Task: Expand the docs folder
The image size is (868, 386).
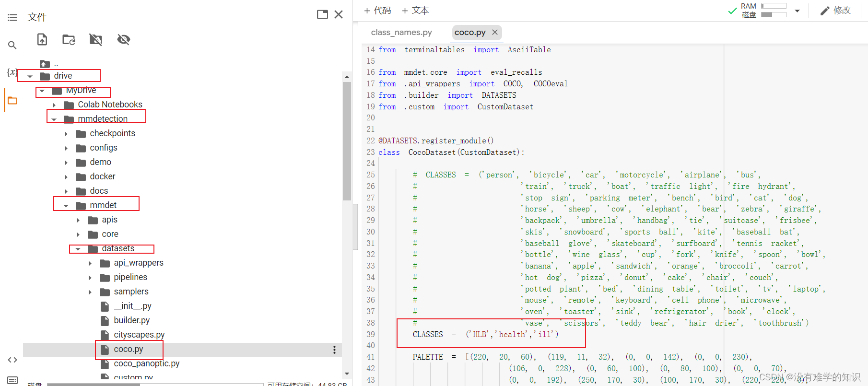Action: pyautogui.click(x=66, y=191)
